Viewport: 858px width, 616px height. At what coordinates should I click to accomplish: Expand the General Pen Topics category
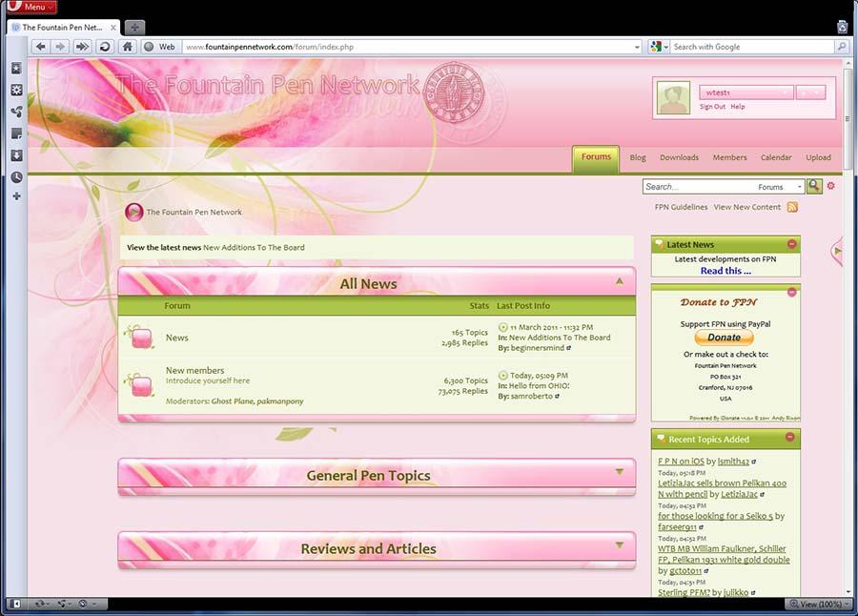point(620,472)
